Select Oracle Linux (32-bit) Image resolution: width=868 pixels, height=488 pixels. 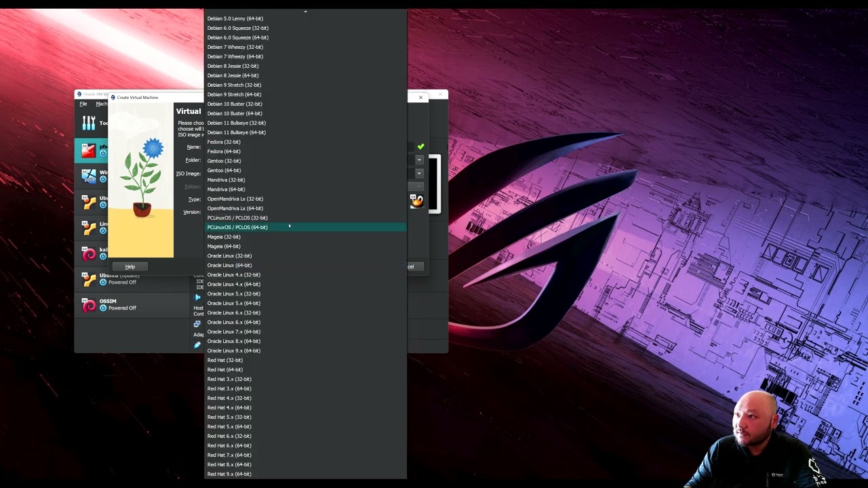click(x=305, y=256)
